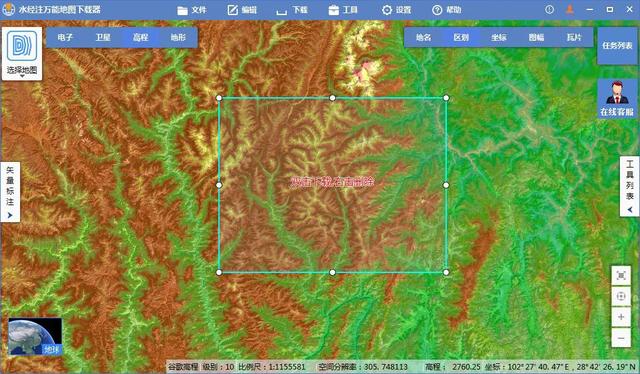Switch to the 卫星 satellite map tab
This screenshot has height=374, width=640.
click(x=103, y=38)
